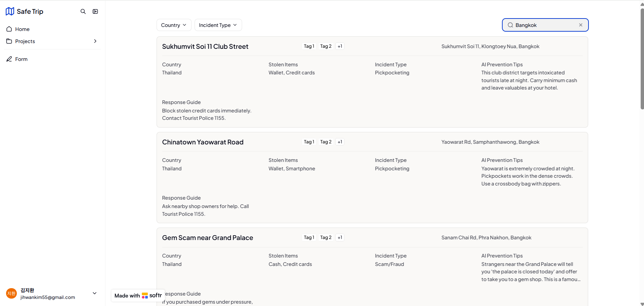Open Form page in sidebar

[x=21, y=59]
